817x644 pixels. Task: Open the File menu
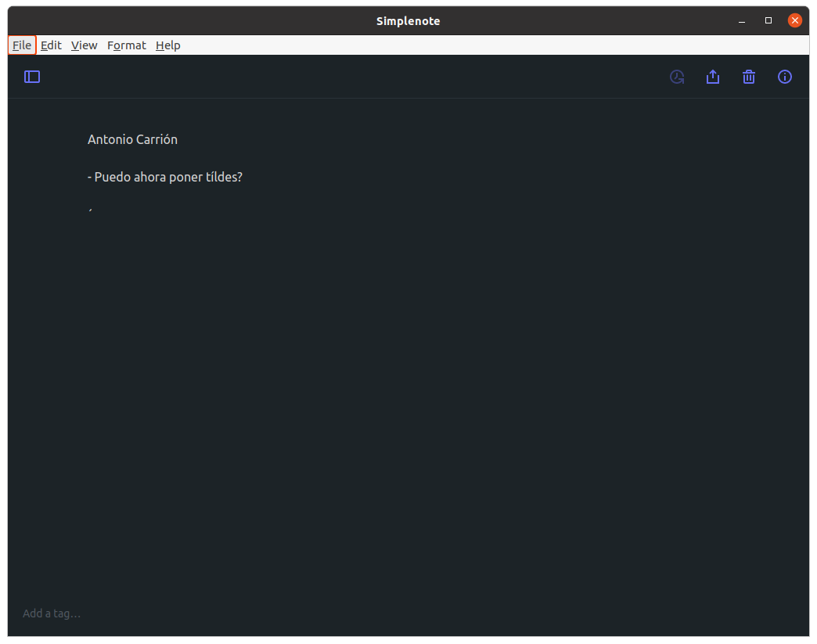pyautogui.click(x=21, y=45)
